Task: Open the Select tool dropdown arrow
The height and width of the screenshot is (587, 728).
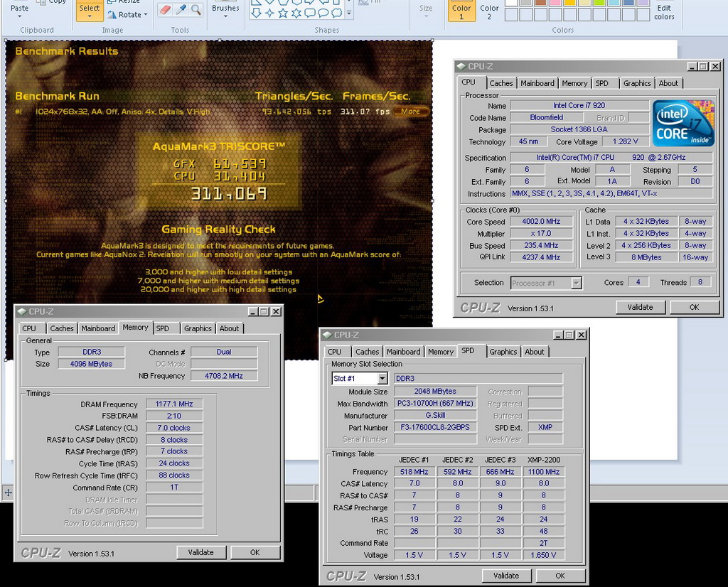Action: (89, 17)
